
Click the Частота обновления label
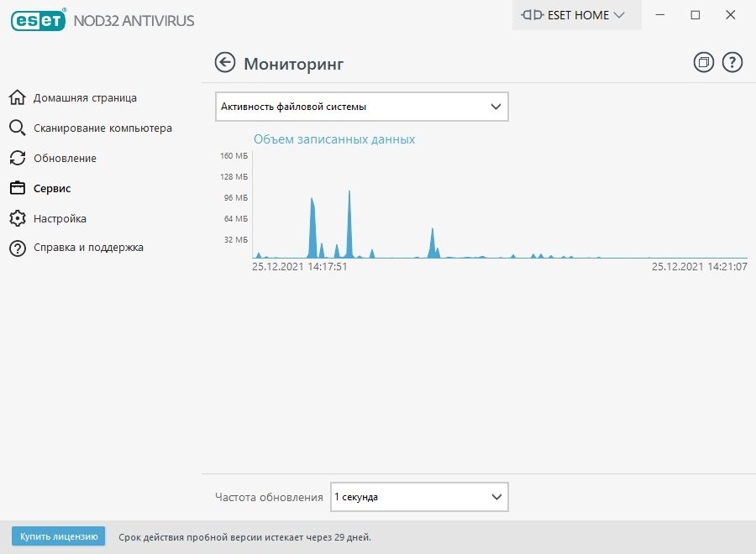point(269,497)
